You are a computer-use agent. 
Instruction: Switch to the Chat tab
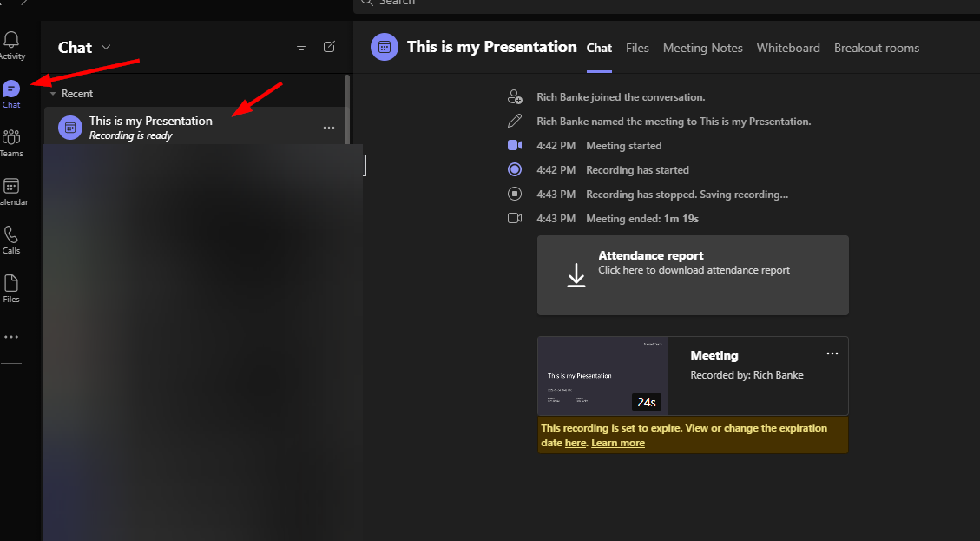(599, 48)
